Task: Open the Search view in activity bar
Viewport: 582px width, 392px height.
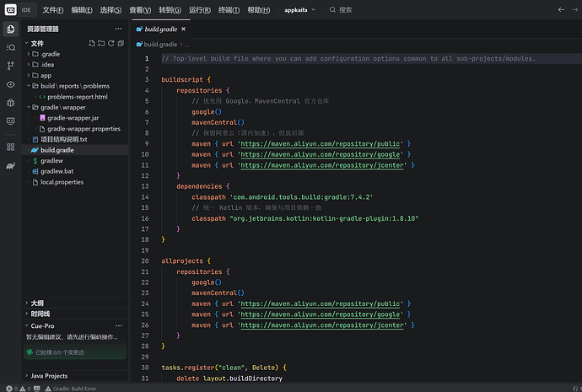Action: [x=11, y=47]
